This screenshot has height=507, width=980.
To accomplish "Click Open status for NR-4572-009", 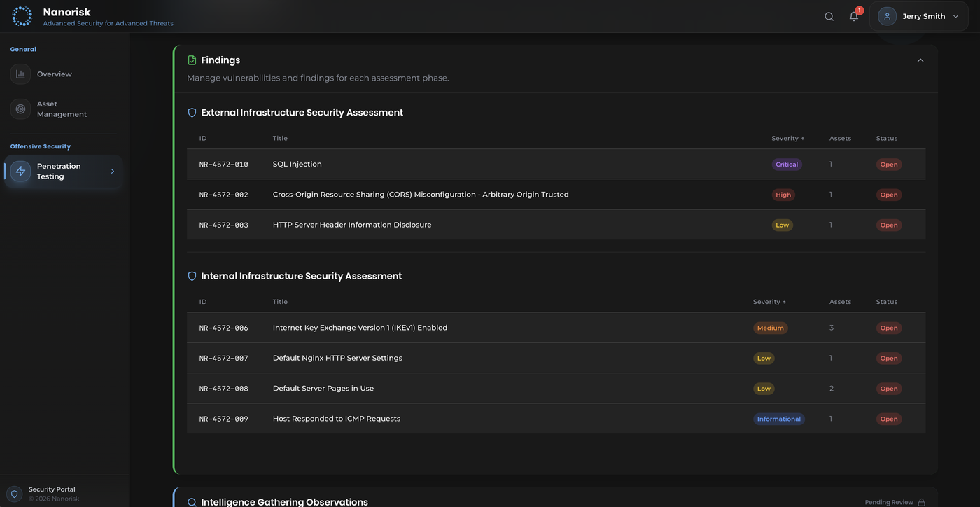I will tap(888, 419).
